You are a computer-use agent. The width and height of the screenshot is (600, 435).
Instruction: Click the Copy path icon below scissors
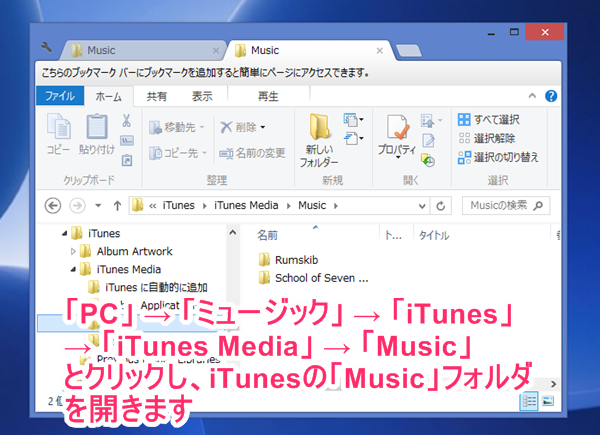(x=127, y=141)
